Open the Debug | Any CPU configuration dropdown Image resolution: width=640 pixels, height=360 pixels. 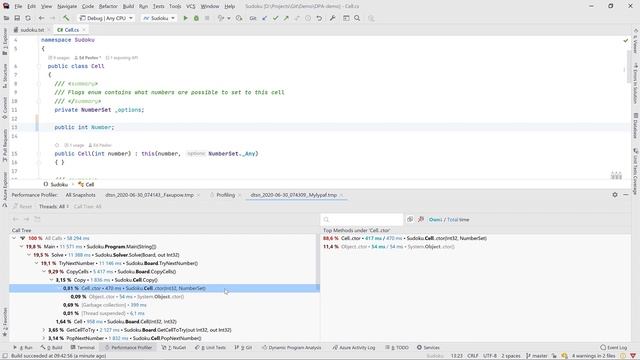(107, 18)
